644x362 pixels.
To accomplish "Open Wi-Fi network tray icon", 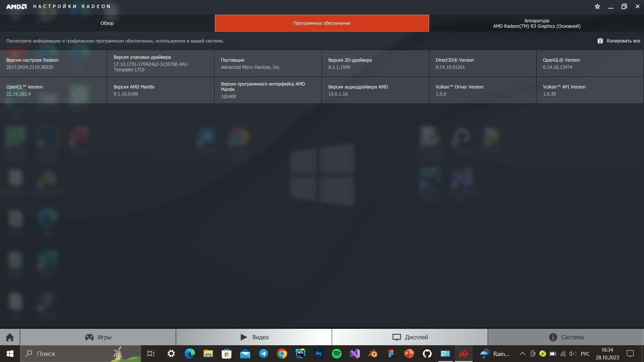I will [563, 354].
